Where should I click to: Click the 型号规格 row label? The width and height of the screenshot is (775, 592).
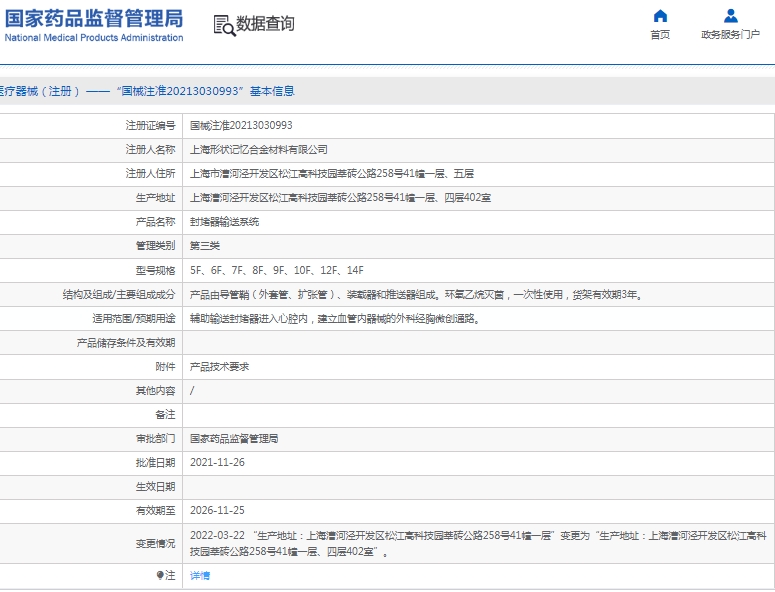pyautogui.click(x=156, y=270)
